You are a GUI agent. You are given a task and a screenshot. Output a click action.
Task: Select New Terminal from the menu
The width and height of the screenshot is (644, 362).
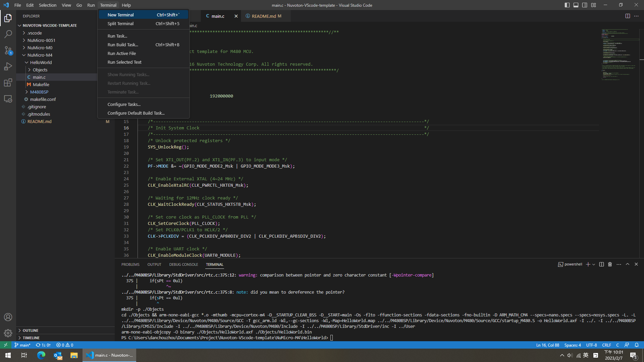tap(121, 15)
